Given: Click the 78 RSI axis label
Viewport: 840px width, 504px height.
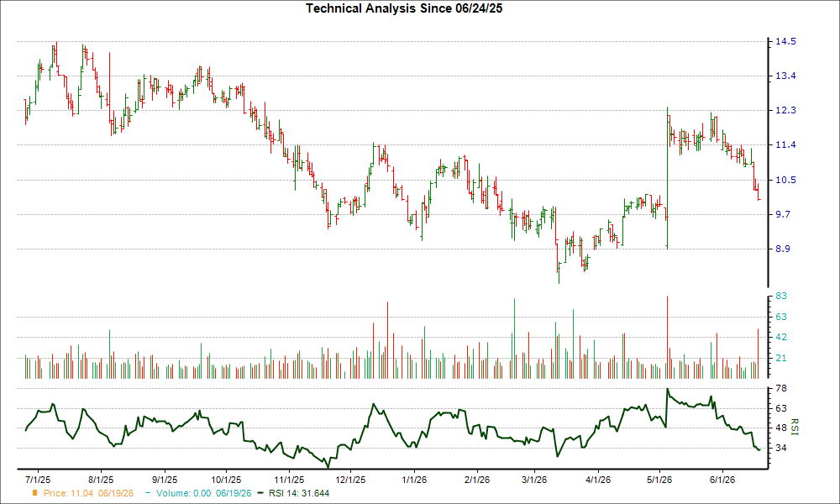Looking at the screenshot, I should [x=781, y=388].
